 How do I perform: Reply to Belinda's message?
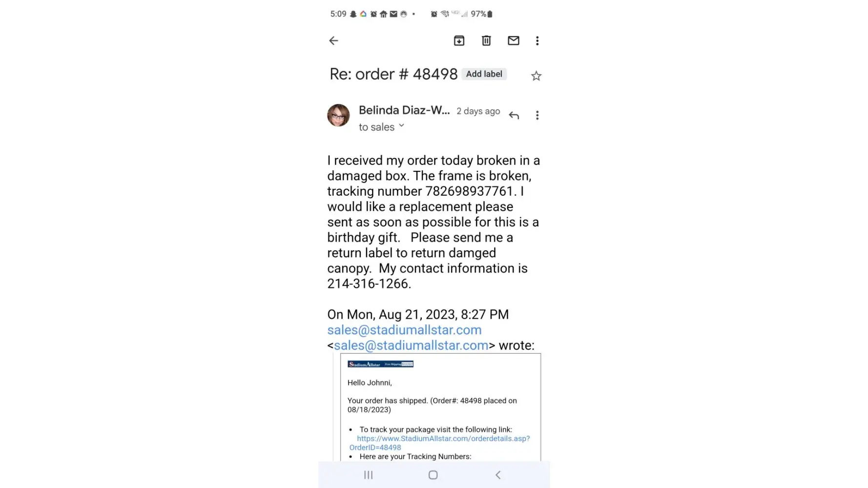click(514, 115)
